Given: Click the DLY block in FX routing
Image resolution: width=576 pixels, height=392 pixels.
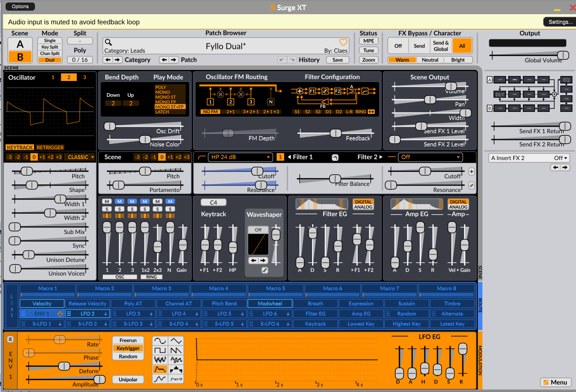Looking at the screenshot, I should [x=500, y=94].
